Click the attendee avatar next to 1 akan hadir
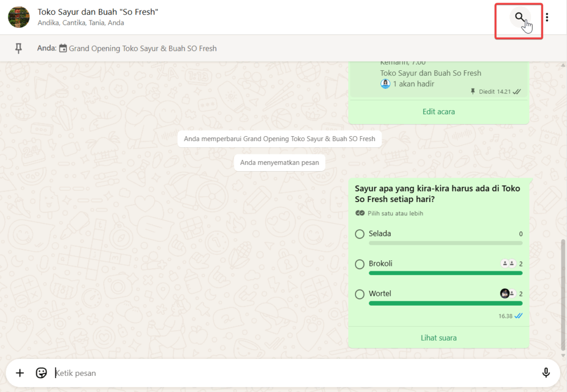567x392 pixels. pos(385,84)
